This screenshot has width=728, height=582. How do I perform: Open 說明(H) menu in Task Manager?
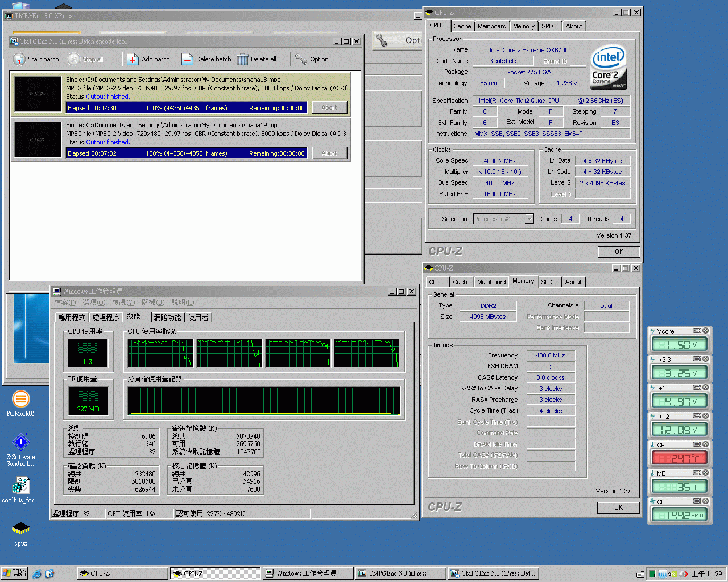tap(183, 302)
